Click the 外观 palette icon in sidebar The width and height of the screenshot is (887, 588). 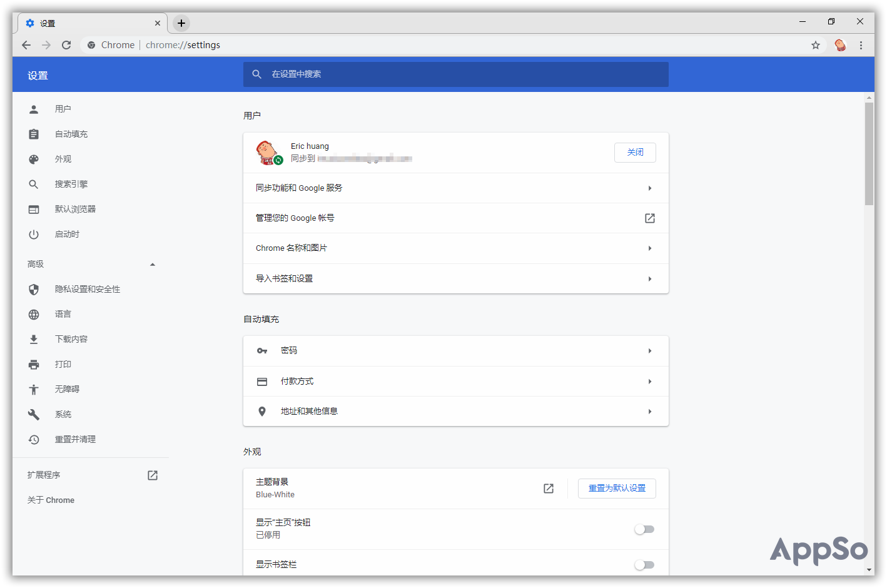point(34,160)
